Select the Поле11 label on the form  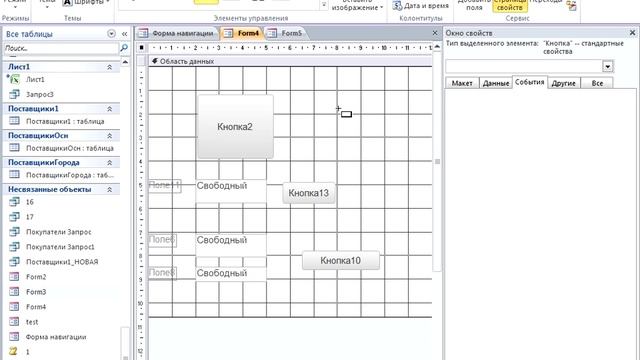[164, 186]
